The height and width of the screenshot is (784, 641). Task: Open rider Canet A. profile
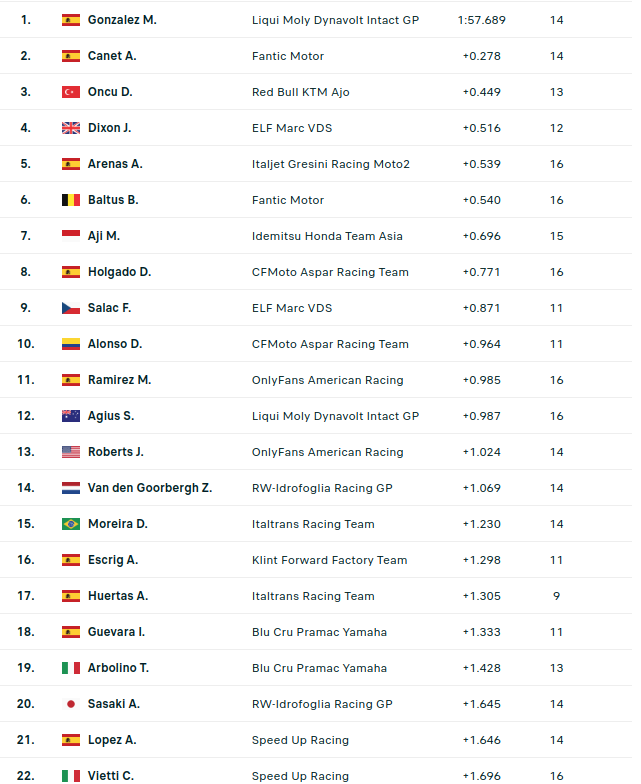tap(112, 56)
